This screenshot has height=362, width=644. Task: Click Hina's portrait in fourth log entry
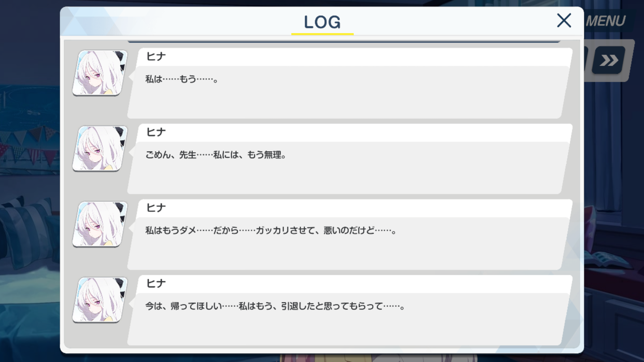pos(100,300)
